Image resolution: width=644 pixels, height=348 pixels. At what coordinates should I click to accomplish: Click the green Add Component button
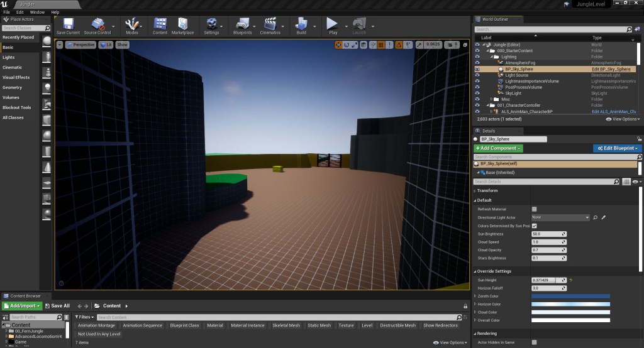pos(498,148)
